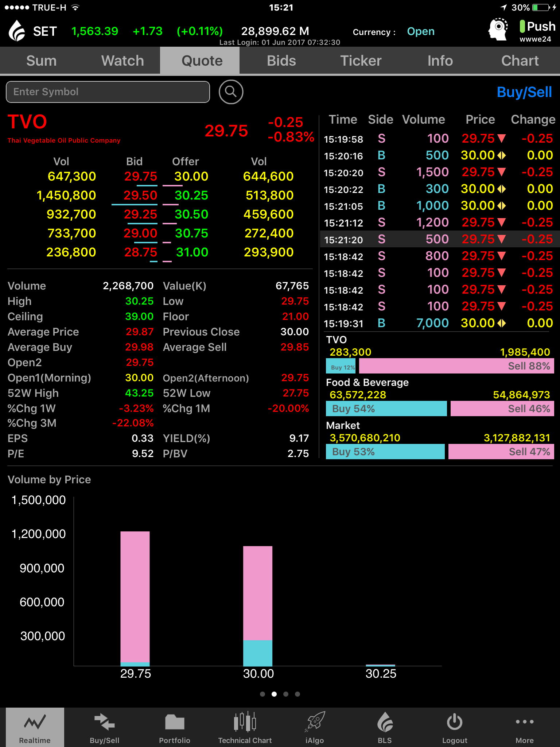
Task: Go to fourth page dot
Action: coord(297,694)
